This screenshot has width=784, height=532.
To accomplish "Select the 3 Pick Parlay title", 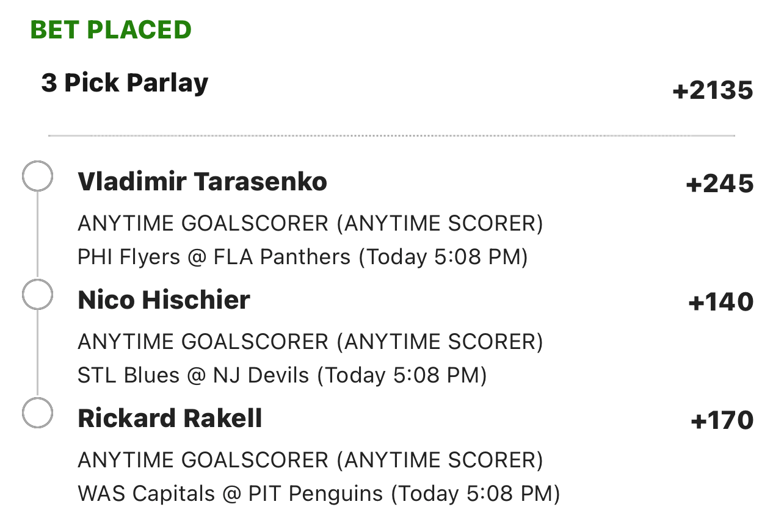I will [x=125, y=83].
